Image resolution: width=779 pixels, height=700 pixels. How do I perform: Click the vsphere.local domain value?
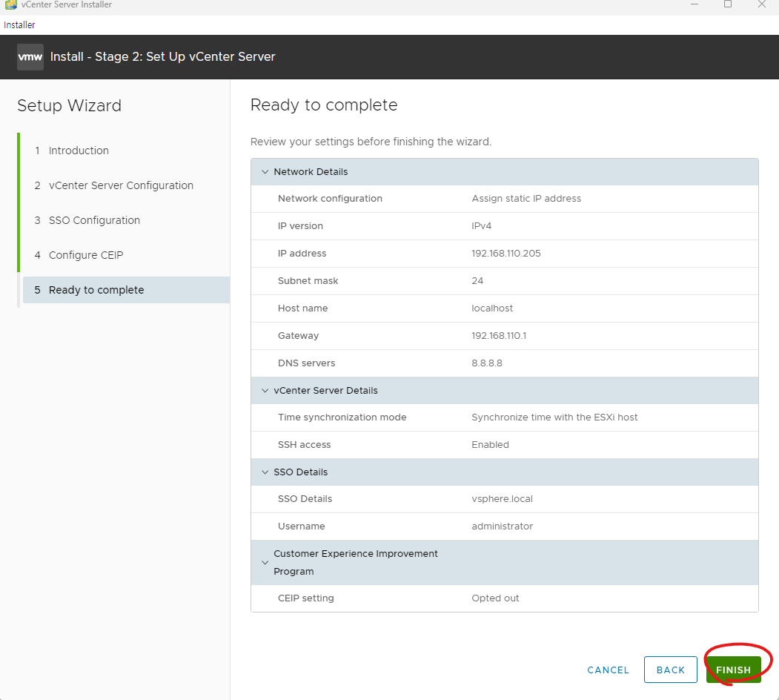(x=502, y=498)
